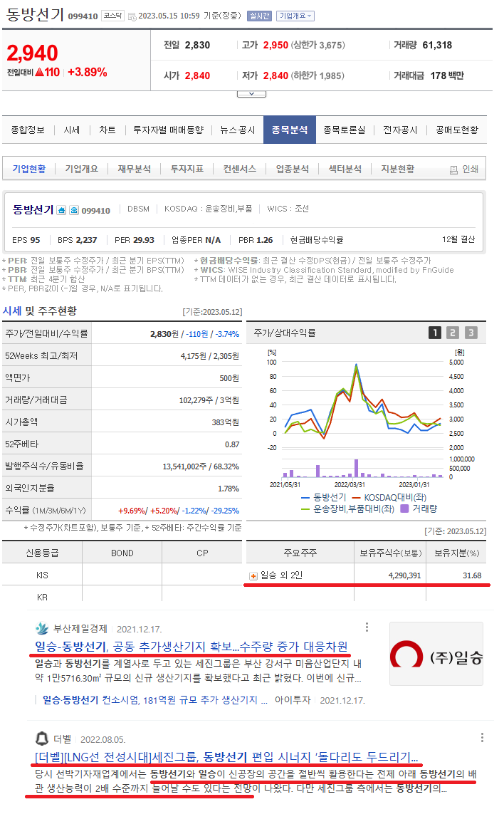
Task: Open 일승·동방선기 컨소시엄 related article link
Action: (x=155, y=700)
